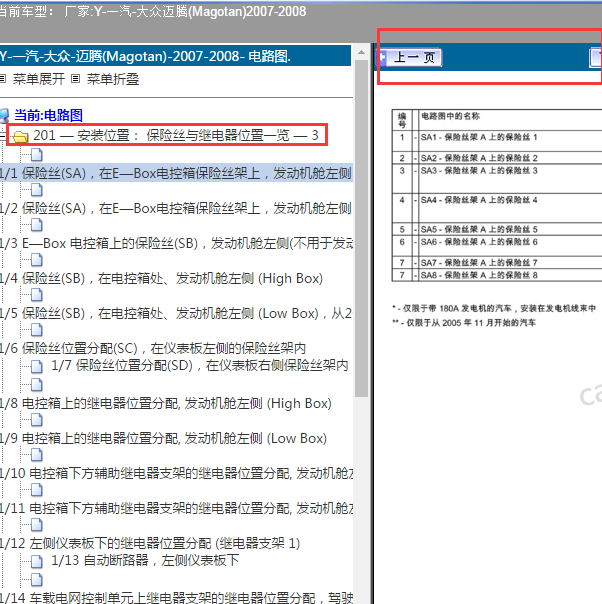The width and height of the screenshot is (602, 604).
Task: Click table row SA2 - 保险丝架 A 上的保险丝 2
Action: [x=497, y=158]
